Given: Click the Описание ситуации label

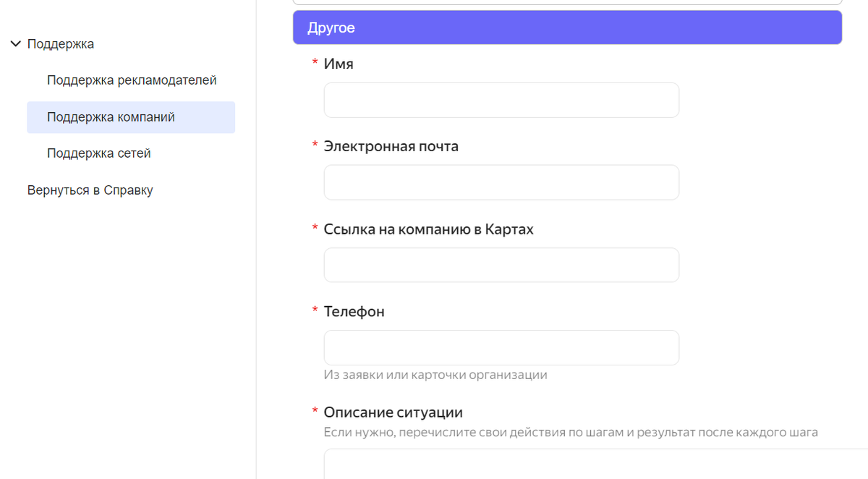Looking at the screenshot, I should [393, 412].
